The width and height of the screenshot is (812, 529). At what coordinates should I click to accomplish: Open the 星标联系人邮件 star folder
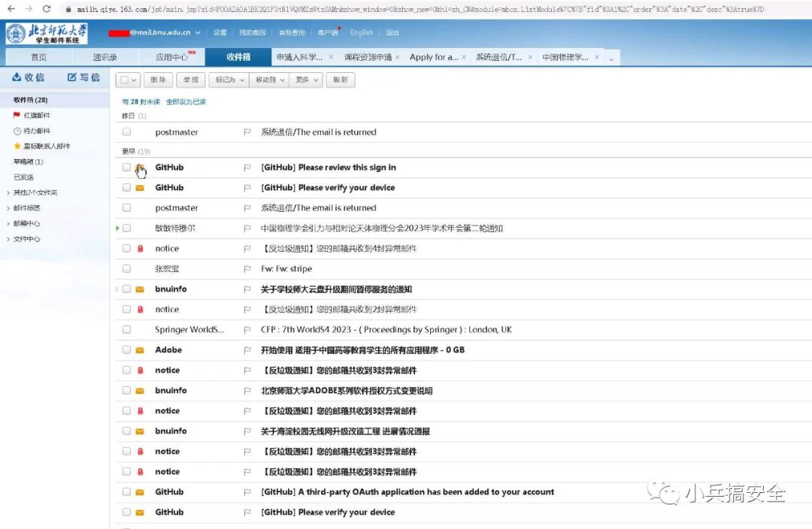click(41, 146)
